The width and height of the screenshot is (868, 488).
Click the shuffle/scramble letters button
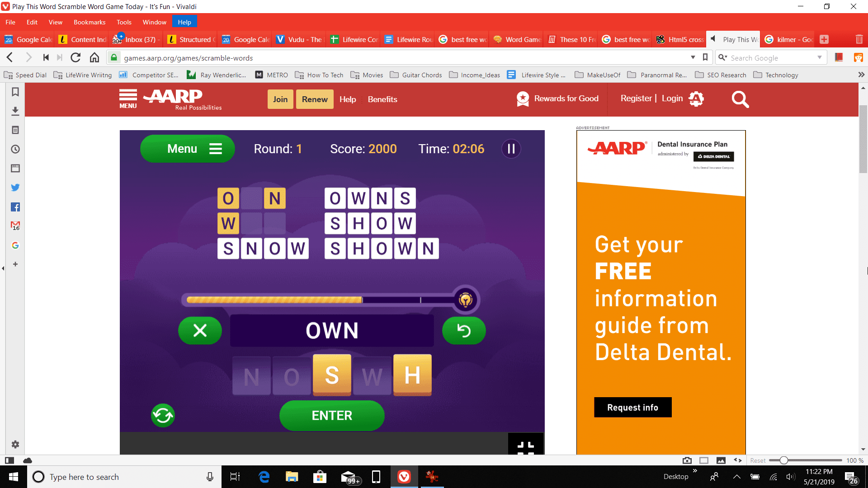(x=162, y=415)
